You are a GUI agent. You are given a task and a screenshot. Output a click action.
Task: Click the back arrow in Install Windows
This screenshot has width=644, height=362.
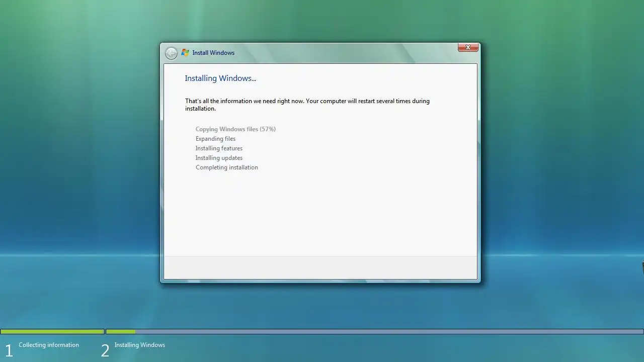(x=171, y=53)
